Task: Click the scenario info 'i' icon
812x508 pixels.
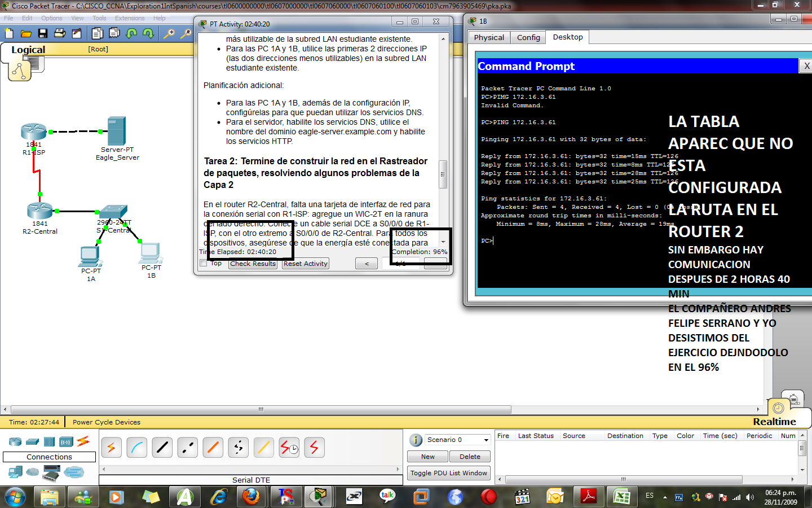Action: 416,440
